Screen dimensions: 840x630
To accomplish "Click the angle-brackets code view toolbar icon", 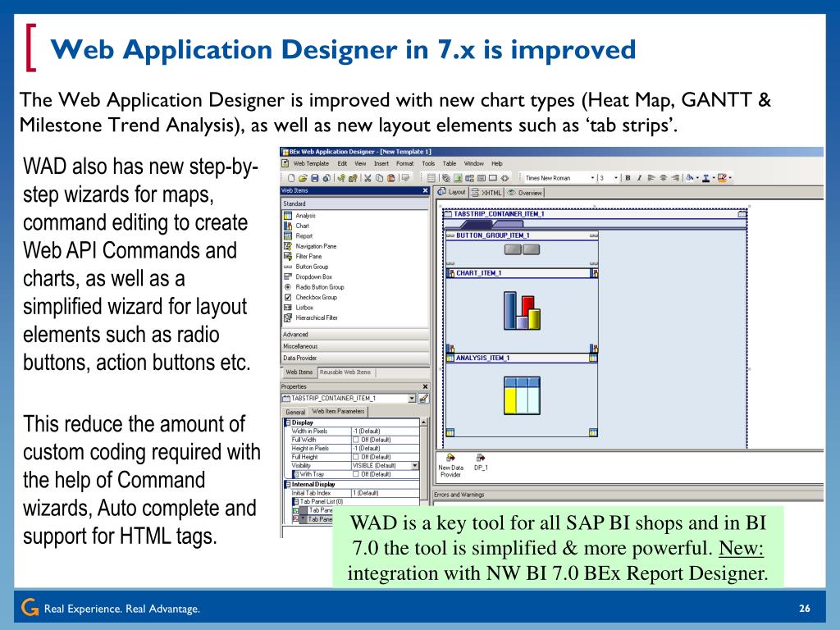I will click(x=504, y=178).
